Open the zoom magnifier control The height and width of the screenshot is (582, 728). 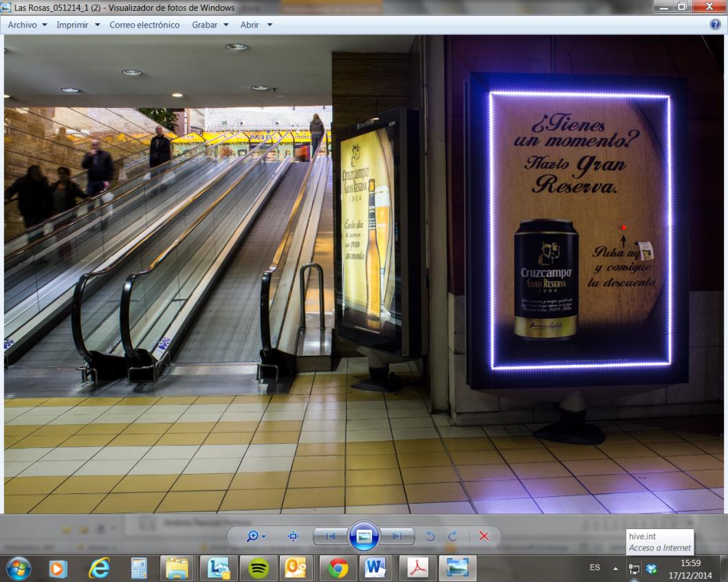(252, 537)
